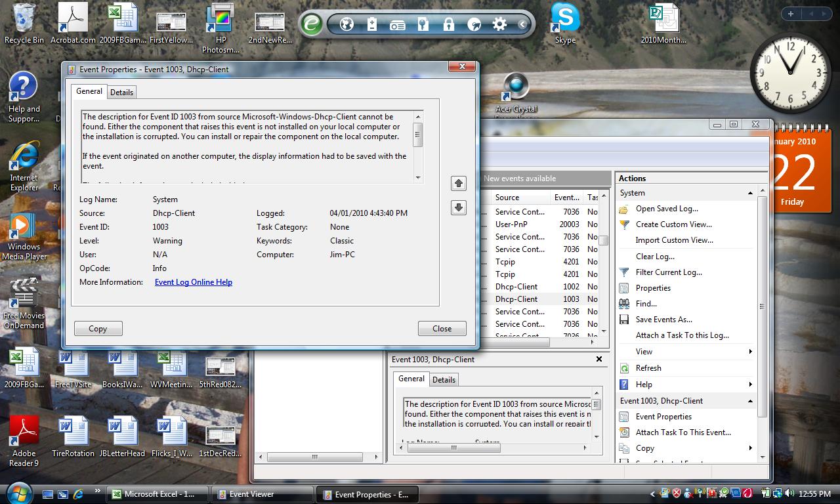
Task: Click the recovery drive icon in Acer toolbar
Action: click(x=398, y=25)
